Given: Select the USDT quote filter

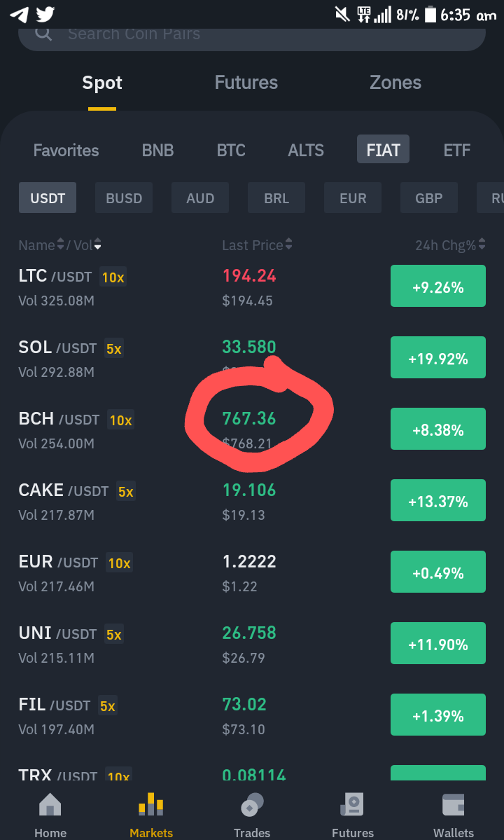Looking at the screenshot, I should (x=48, y=198).
